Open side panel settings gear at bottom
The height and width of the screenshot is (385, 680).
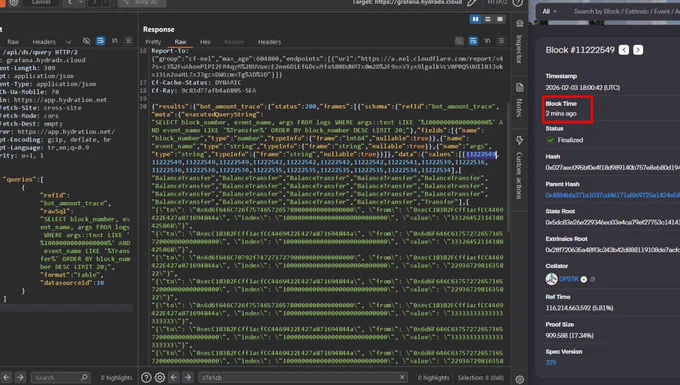point(520,379)
